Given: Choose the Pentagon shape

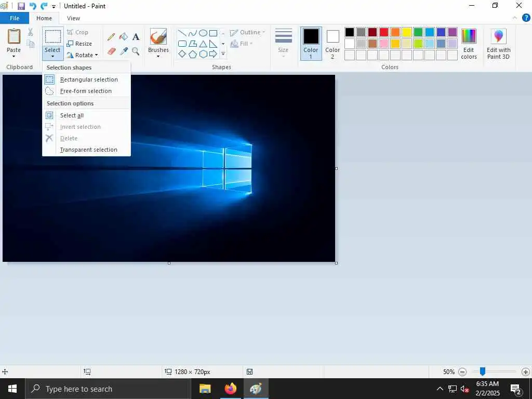Looking at the screenshot, I should (193, 54).
